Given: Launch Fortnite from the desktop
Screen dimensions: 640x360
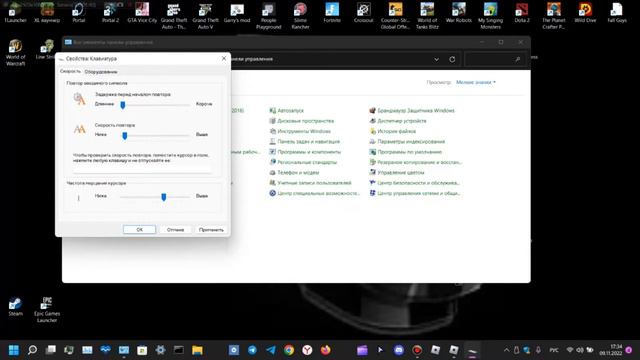Looking at the screenshot, I should [332, 13].
